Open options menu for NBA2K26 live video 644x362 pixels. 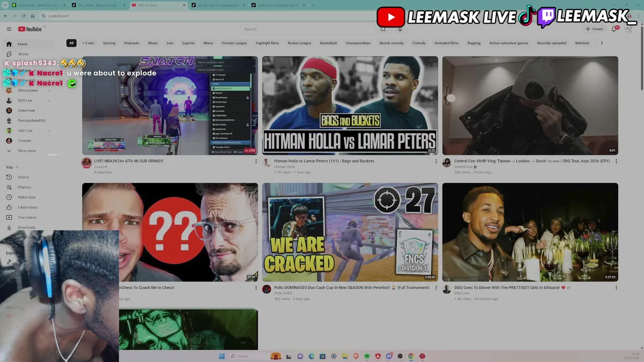pos(256,161)
